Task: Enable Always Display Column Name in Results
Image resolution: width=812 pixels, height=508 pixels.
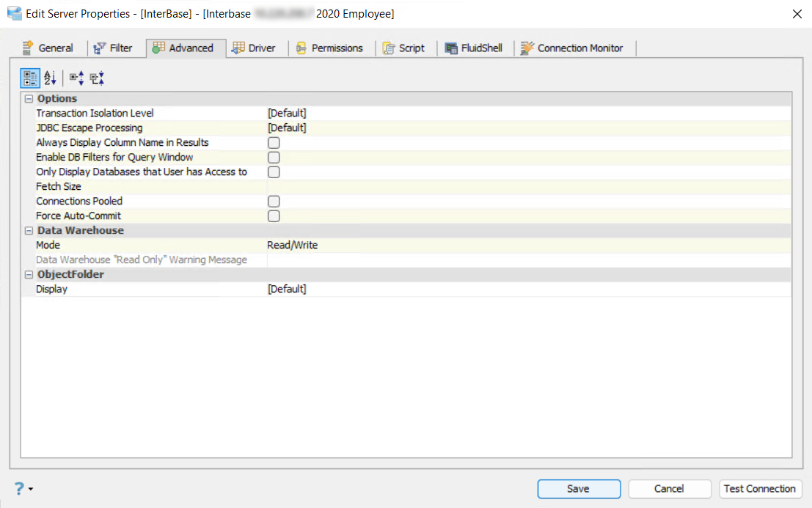Action: [x=274, y=143]
